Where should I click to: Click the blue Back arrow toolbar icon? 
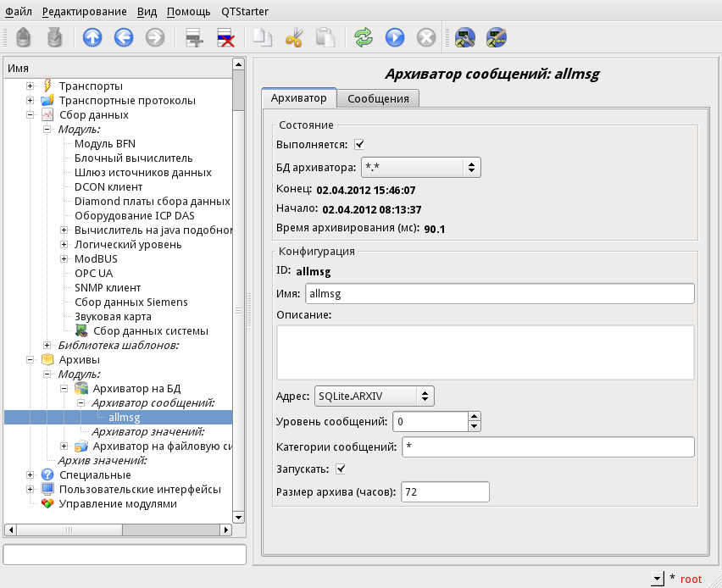(x=124, y=38)
